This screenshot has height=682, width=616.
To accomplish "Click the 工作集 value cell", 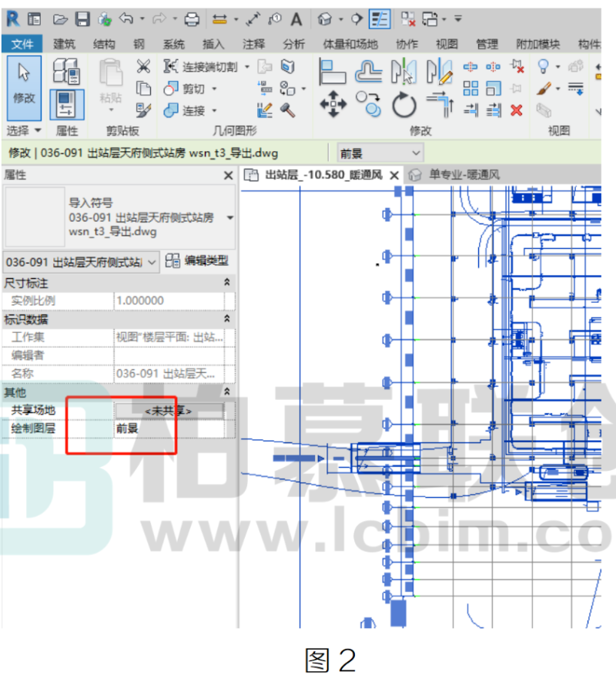I will coord(169,337).
